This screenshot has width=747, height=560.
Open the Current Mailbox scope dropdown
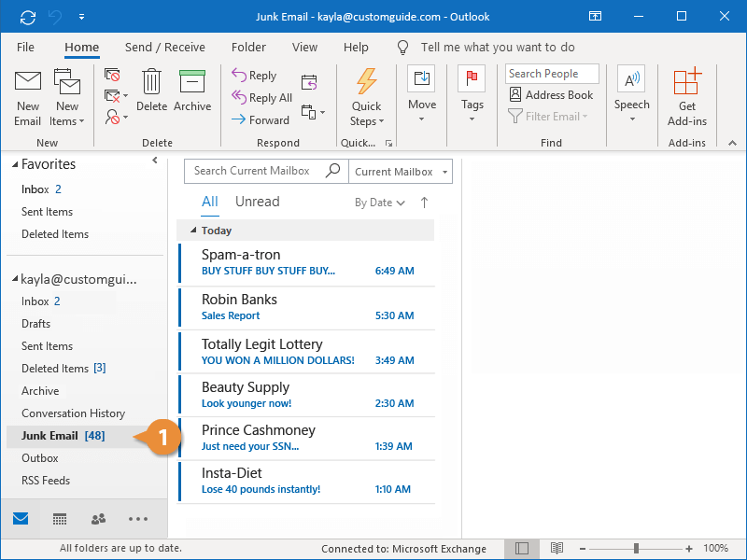[401, 172]
